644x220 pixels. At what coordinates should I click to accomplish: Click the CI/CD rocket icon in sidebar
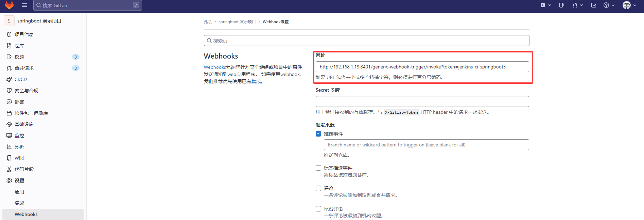tap(9, 79)
